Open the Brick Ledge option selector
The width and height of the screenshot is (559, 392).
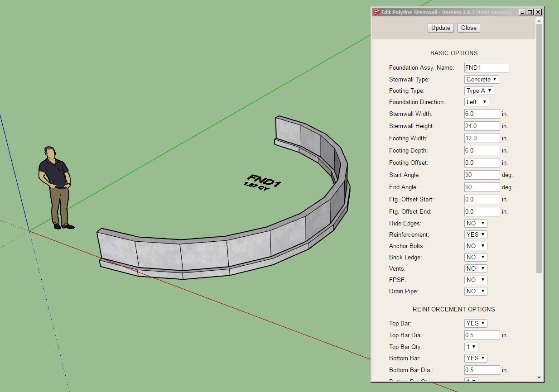476,257
